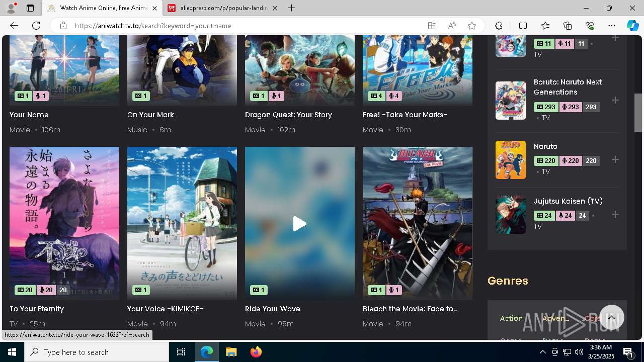Click the dub count badge on Free! -Take Your Marks-
The image size is (644, 362).
click(394, 96)
